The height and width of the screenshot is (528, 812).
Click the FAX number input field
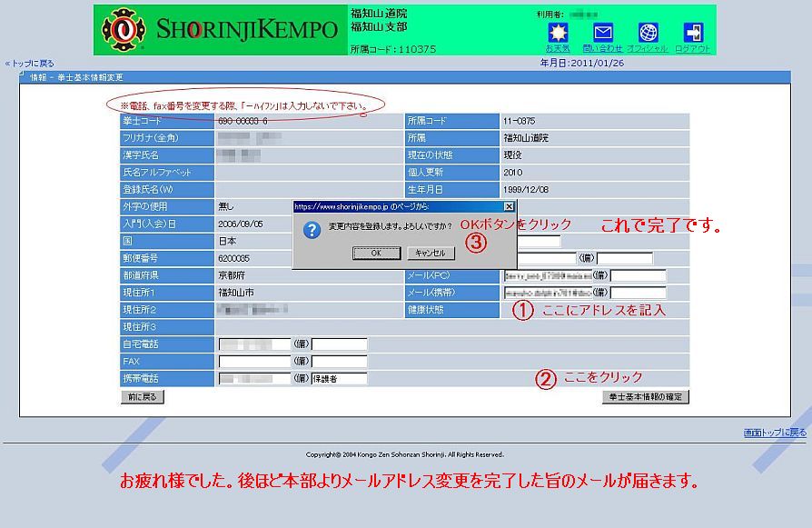coord(254,362)
